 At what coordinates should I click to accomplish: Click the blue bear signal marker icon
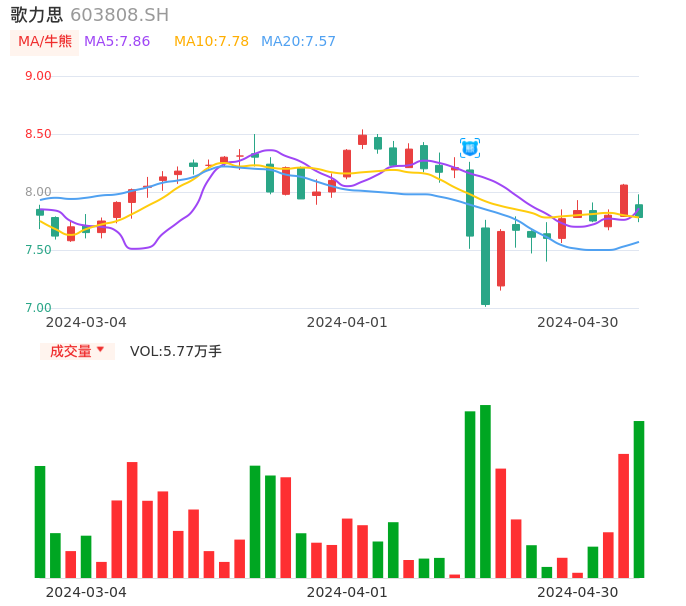(469, 148)
